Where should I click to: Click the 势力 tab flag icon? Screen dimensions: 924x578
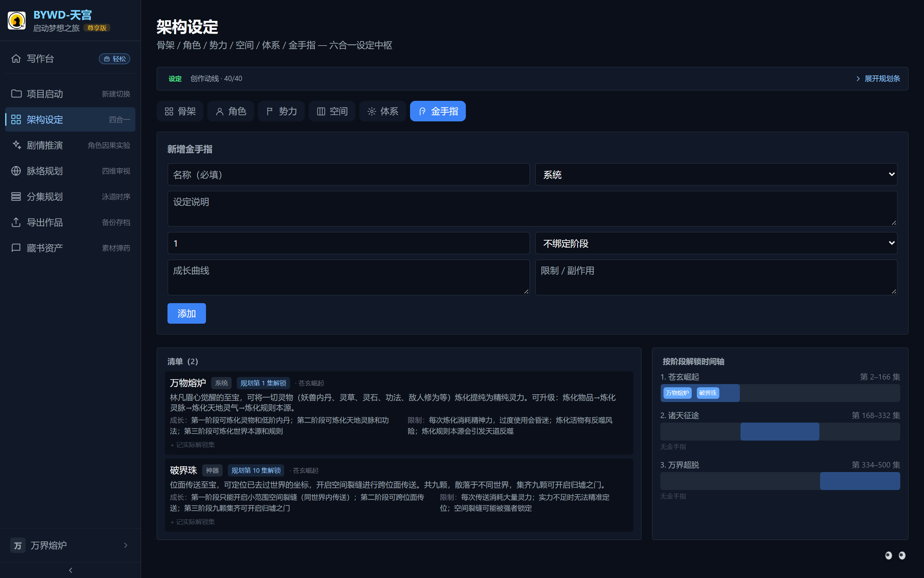click(x=270, y=111)
